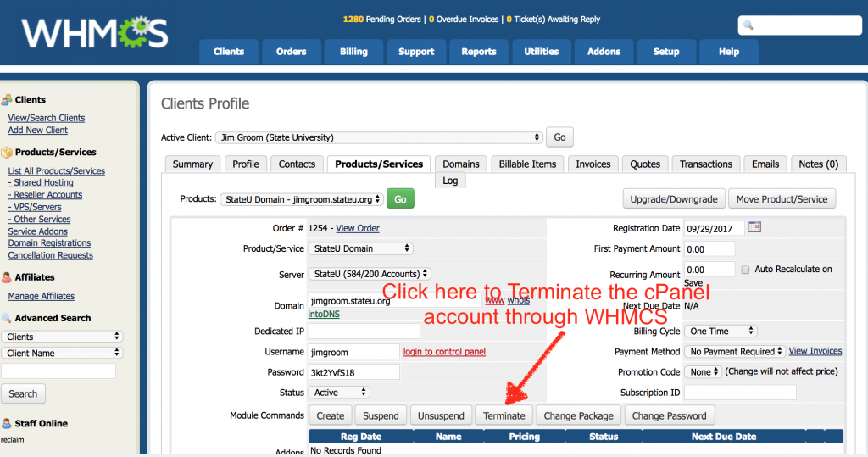Image resolution: width=868 pixels, height=457 pixels.
Task: Switch to the Profile tab
Action: 246,164
